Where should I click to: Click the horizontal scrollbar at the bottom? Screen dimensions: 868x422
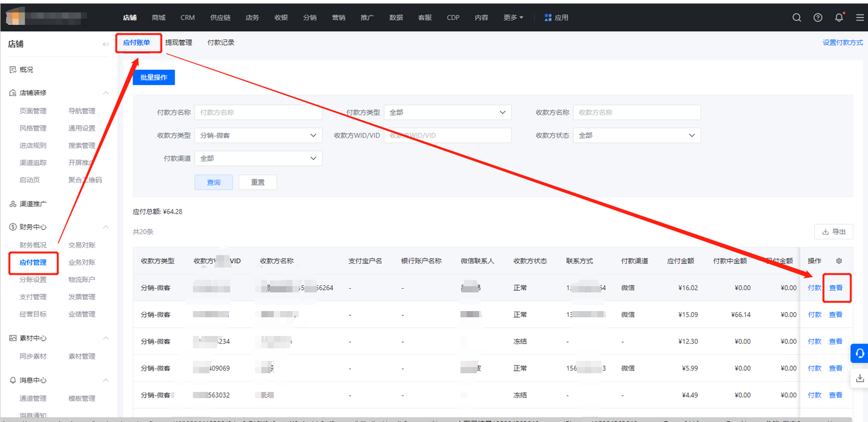tap(425, 419)
